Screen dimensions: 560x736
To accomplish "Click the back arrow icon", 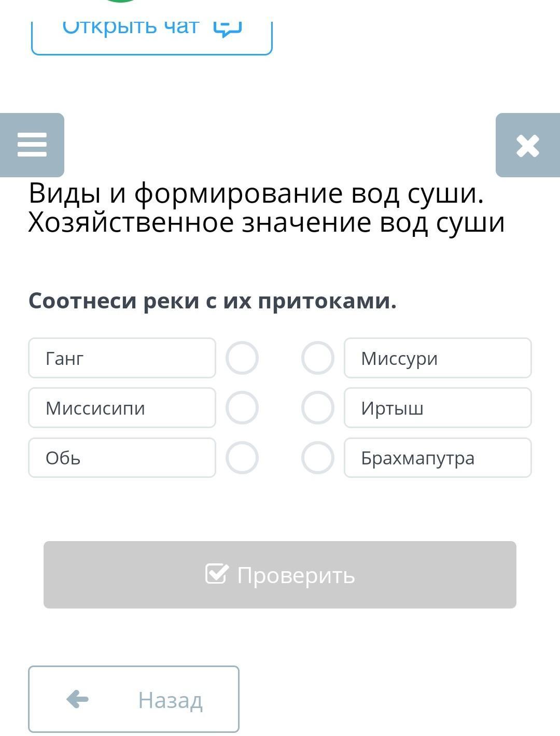I will click(x=78, y=699).
